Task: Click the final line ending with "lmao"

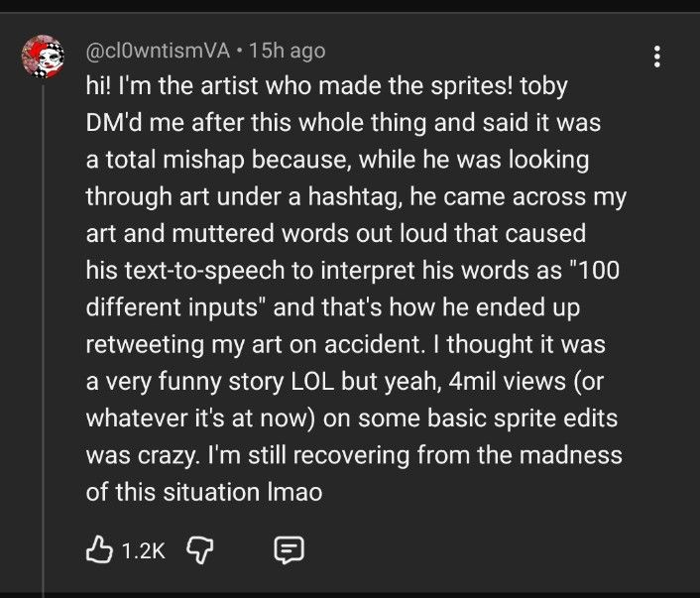Action: [204, 493]
